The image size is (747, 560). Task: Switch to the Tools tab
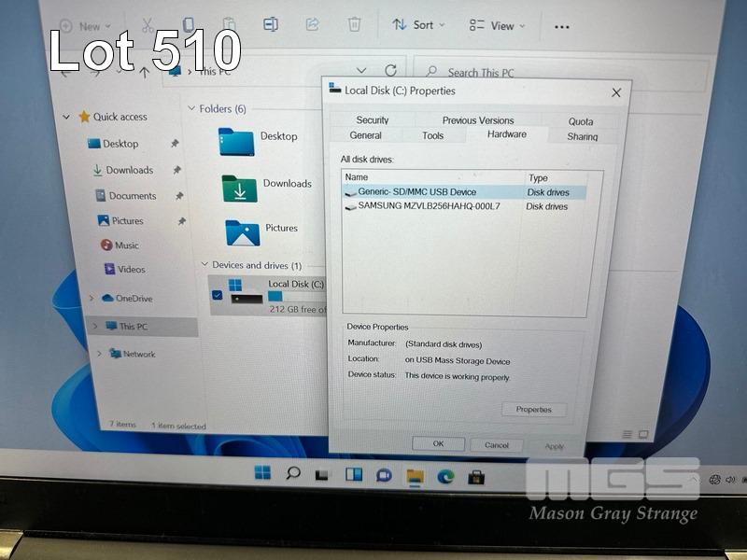pyautogui.click(x=432, y=136)
